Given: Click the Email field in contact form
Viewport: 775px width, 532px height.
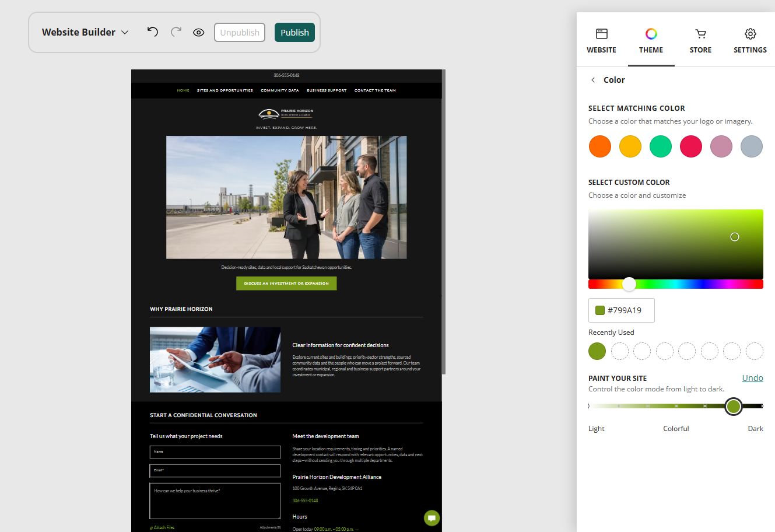Looking at the screenshot, I should 215,470.
